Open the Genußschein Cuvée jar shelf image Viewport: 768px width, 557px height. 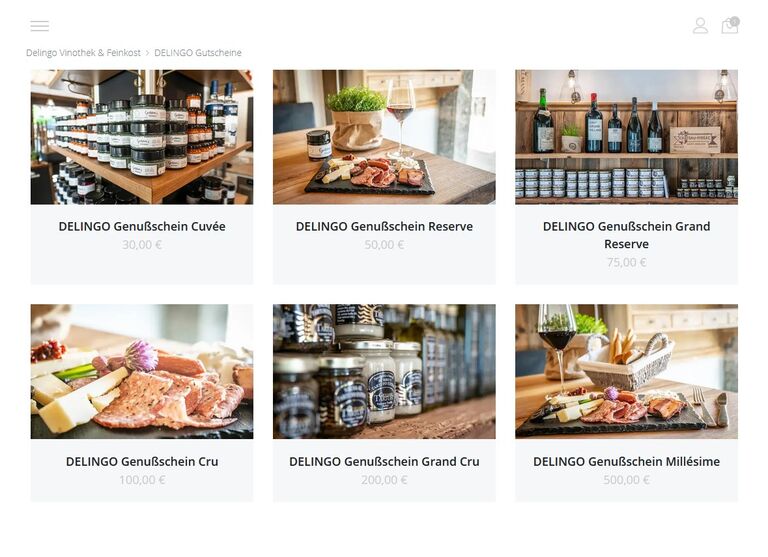[x=142, y=137]
